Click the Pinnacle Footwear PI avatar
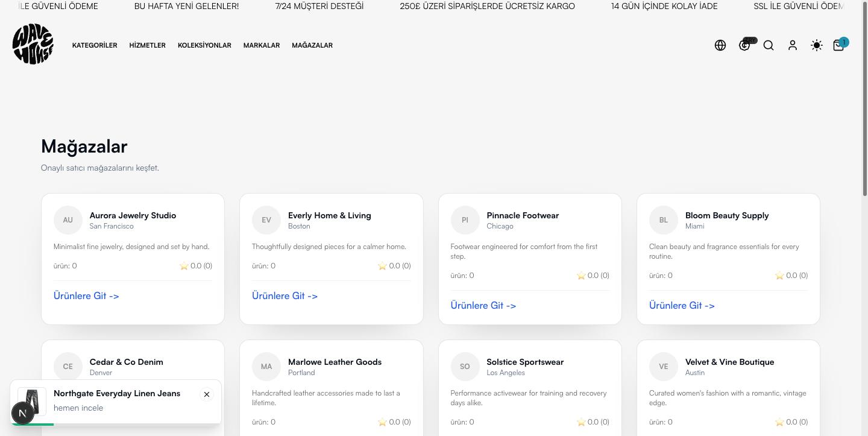 (465, 220)
